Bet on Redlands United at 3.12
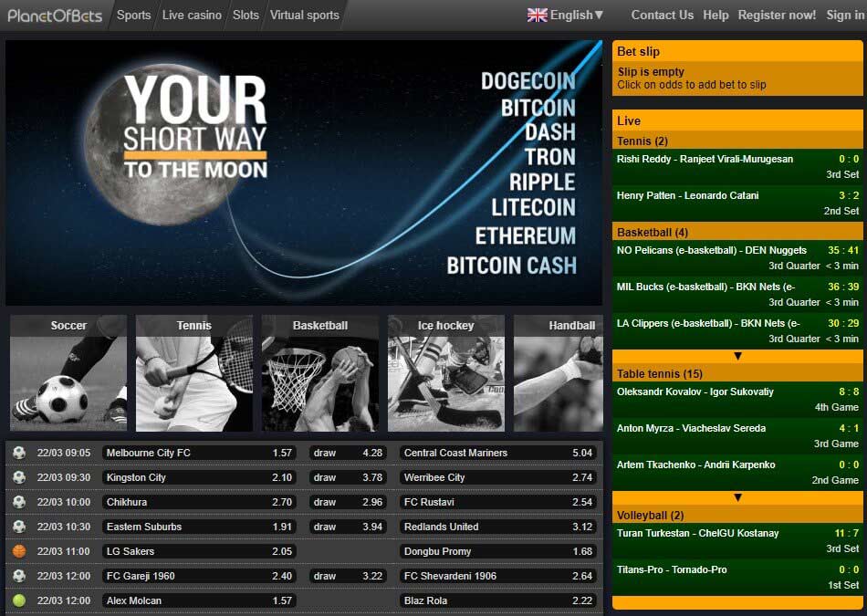Image resolution: width=867 pixels, height=616 pixels. pyautogui.click(x=497, y=527)
